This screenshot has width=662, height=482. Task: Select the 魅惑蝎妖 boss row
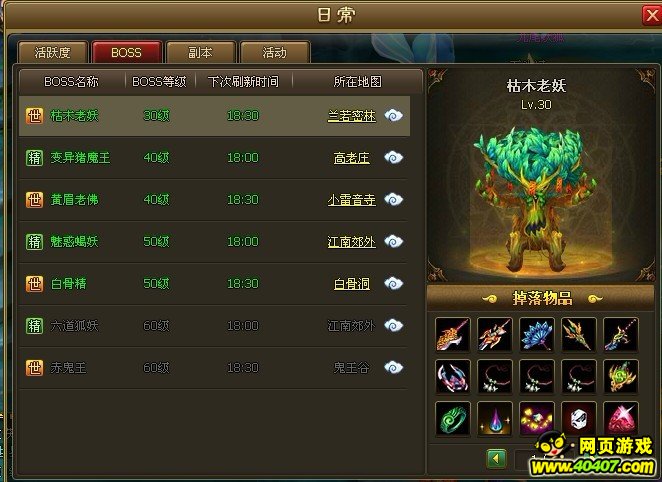[x=214, y=242]
